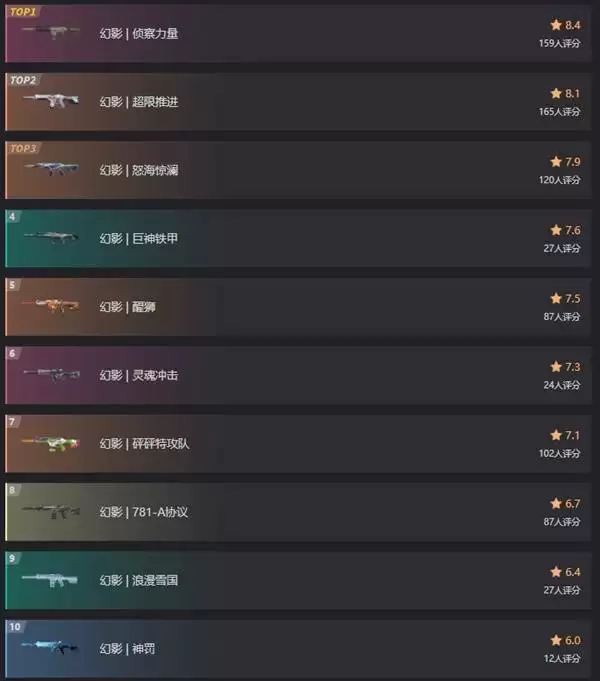This screenshot has width=600, height=681.
Task: Click the 超限推进 Phantom gun image
Action: [x=51, y=100]
